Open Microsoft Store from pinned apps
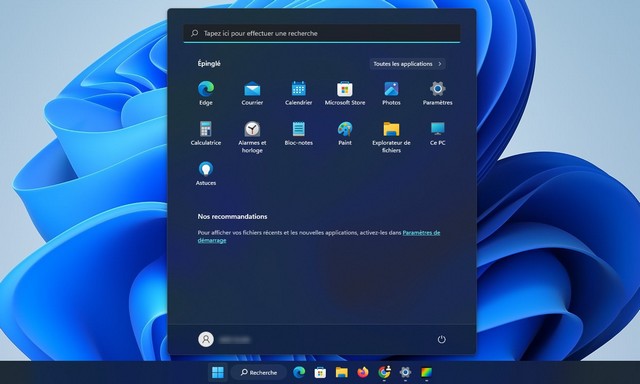Viewport: 640px width, 384px height. [x=345, y=93]
